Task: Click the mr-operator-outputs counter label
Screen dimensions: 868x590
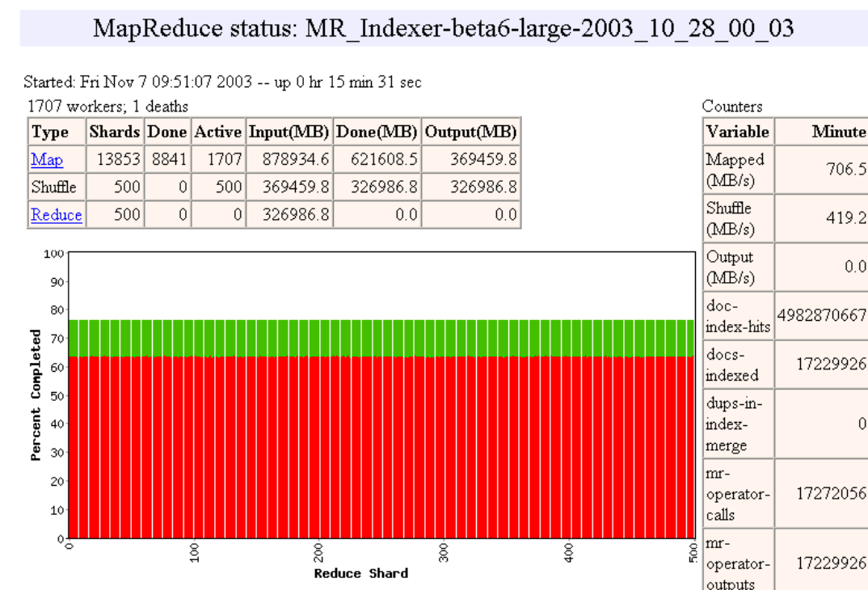Action: tap(738, 563)
